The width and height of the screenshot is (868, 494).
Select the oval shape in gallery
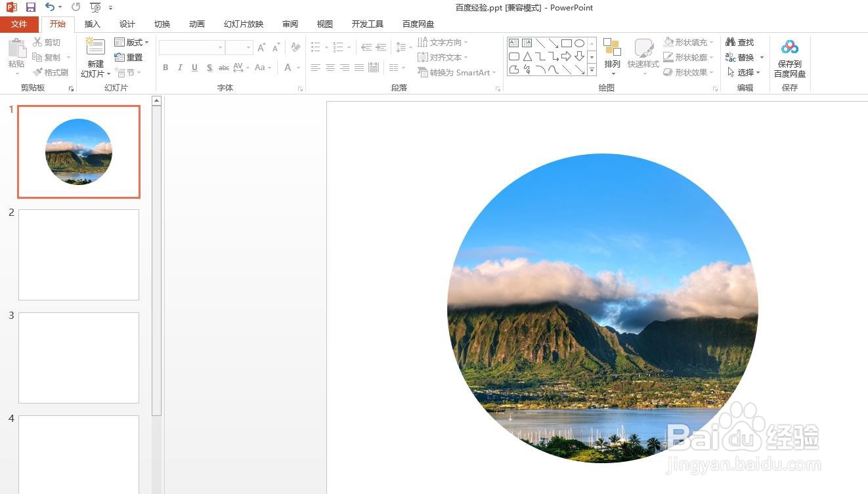[579, 43]
